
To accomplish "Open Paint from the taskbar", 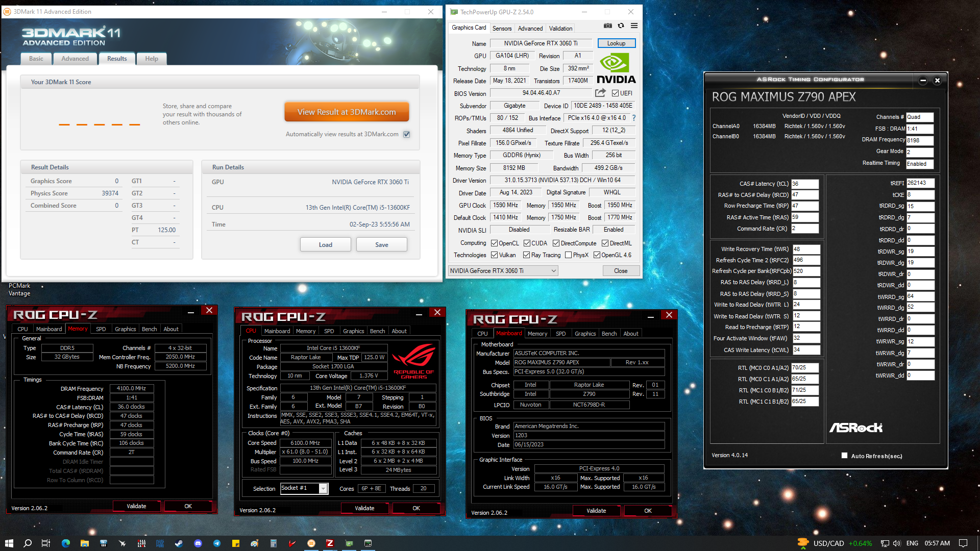I will click(x=255, y=543).
